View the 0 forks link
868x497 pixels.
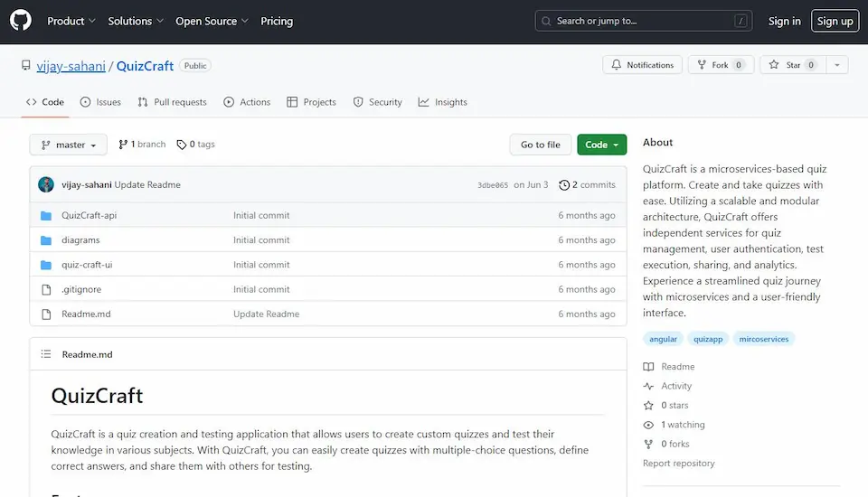(666, 444)
